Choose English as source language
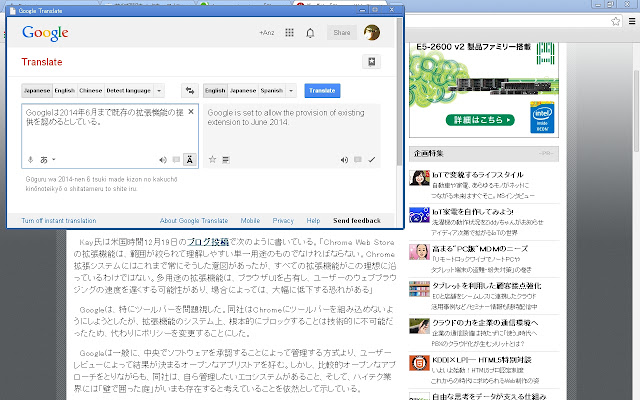Viewport: 640px width, 400px height. [65, 91]
